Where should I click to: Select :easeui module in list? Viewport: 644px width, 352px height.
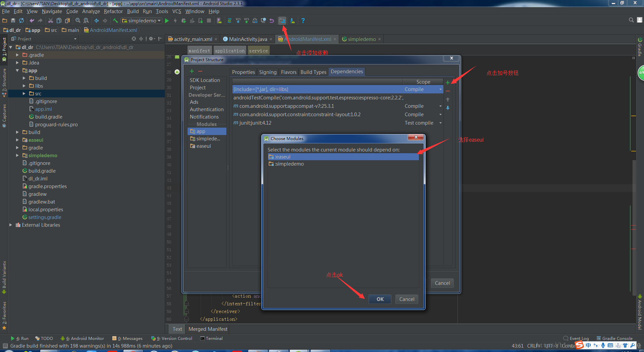click(343, 157)
